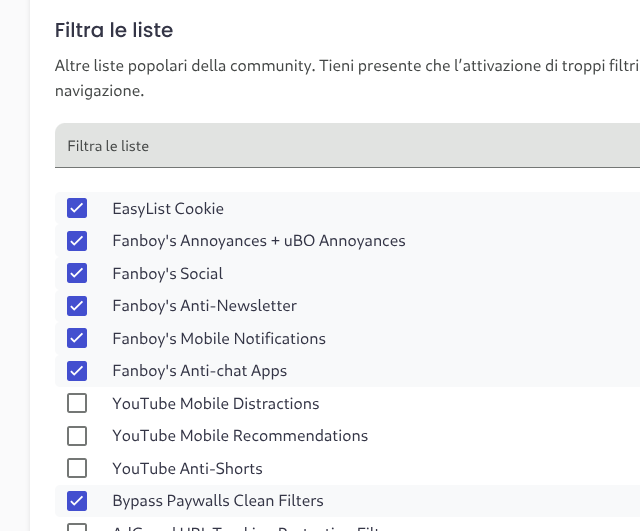Image resolution: width=640 pixels, height=531 pixels.
Task: Disable Fanboy's Annoyances + uBO Annoyances checkbox
Action: (77, 241)
